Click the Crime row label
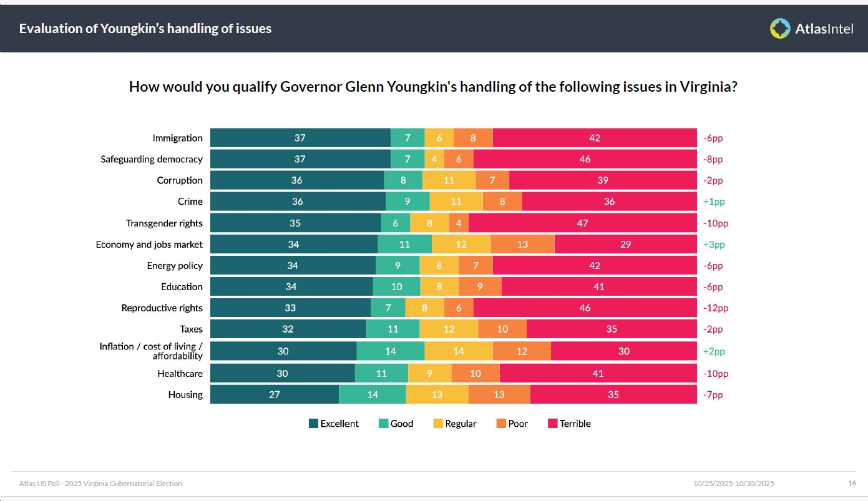The height and width of the screenshot is (501, 868). point(190,202)
